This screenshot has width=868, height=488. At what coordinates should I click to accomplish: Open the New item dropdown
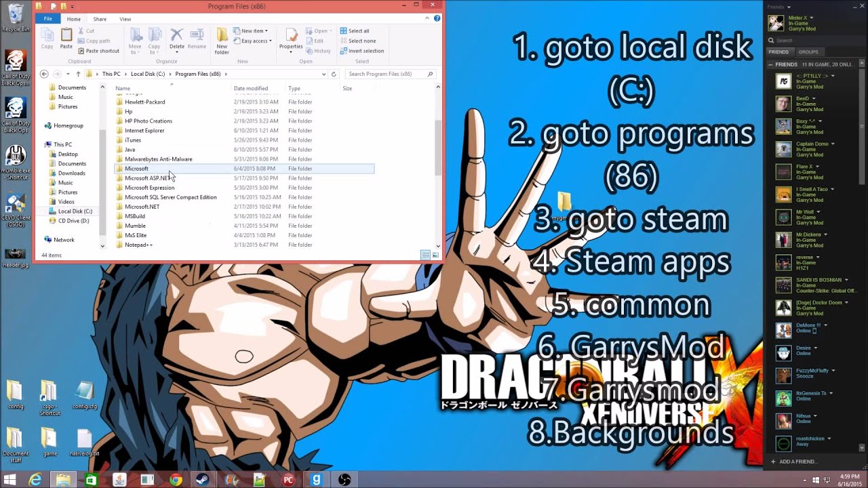pyautogui.click(x=250, y=31)
